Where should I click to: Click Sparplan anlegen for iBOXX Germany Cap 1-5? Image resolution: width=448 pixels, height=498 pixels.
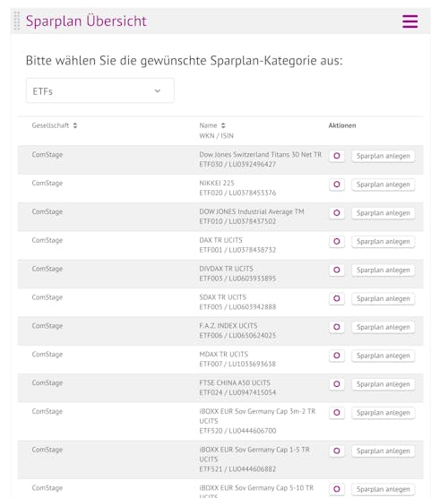coord(383,451)
